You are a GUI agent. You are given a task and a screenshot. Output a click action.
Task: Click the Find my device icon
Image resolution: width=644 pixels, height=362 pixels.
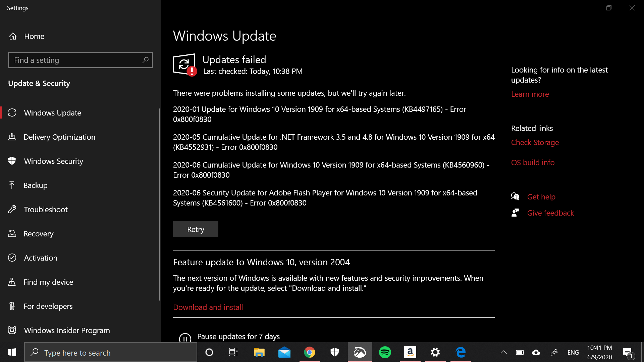[x=12, y=282]
